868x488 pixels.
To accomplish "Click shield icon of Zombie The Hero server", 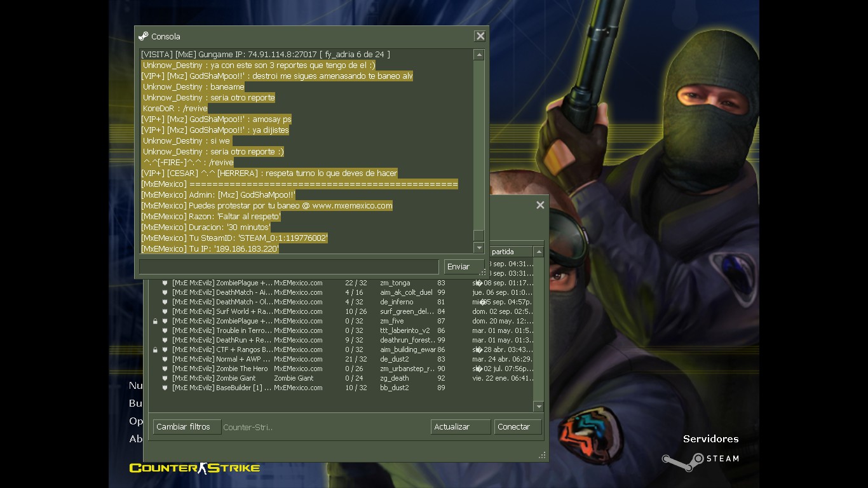I will pyautogui.click(x=165, y=369).
